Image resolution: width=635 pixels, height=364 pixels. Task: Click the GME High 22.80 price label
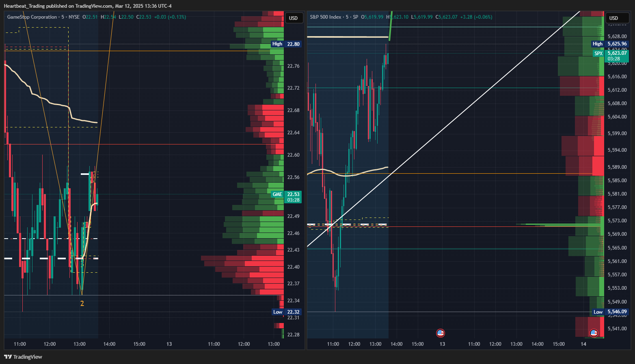[287, 44]
